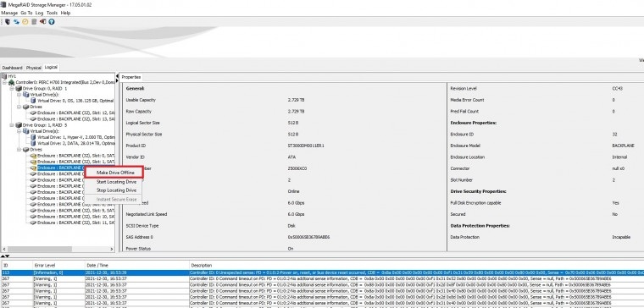
Task: Collapse Drive Group 0, RAID 1 node
Action: [12, 89]
